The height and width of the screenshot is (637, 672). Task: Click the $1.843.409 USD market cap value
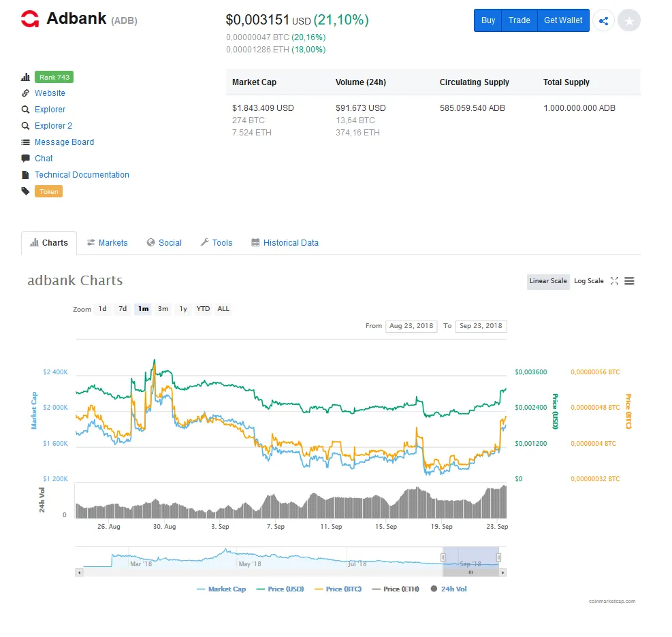pyautogui.click(x=263, y=108)
